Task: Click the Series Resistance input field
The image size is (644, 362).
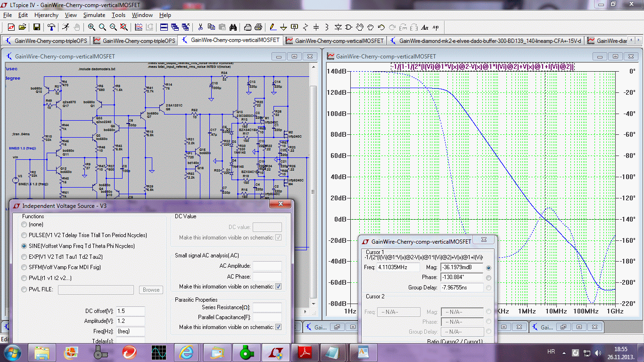Action: pos(267,307)
